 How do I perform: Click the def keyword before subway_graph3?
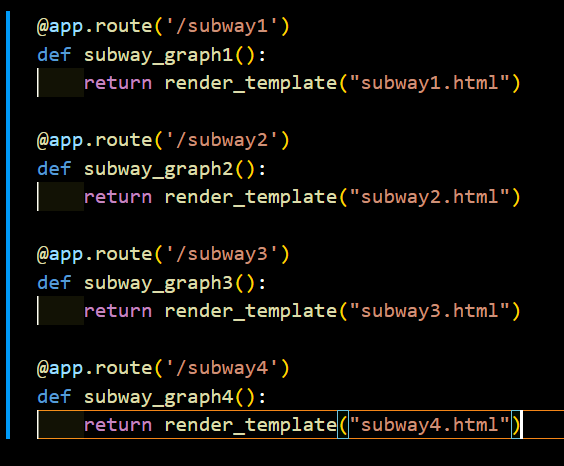click(x=54, y=283)
